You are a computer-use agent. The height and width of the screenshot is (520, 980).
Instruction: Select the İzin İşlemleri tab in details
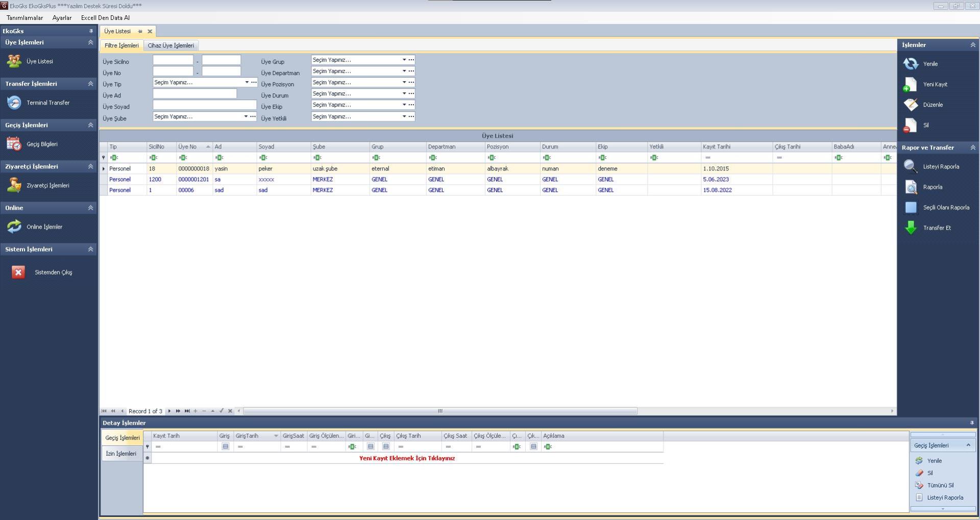tap(121, 454)
